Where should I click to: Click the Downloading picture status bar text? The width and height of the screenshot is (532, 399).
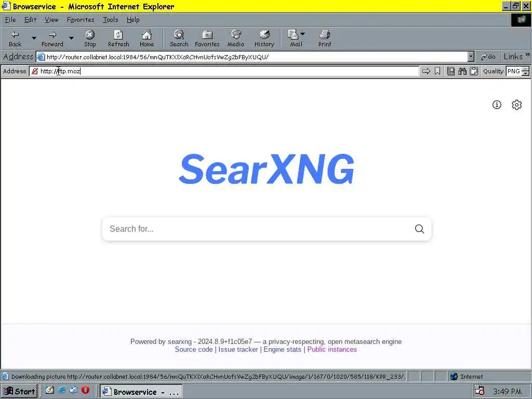tap(208, 376)
